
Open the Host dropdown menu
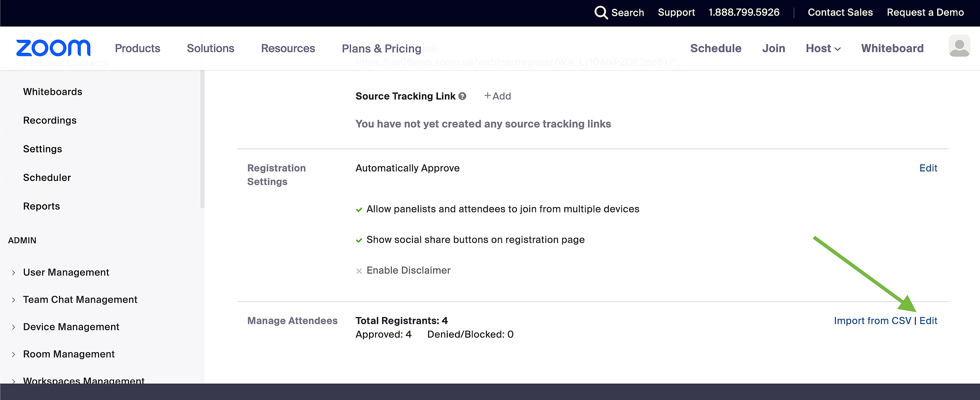(823, 49)
